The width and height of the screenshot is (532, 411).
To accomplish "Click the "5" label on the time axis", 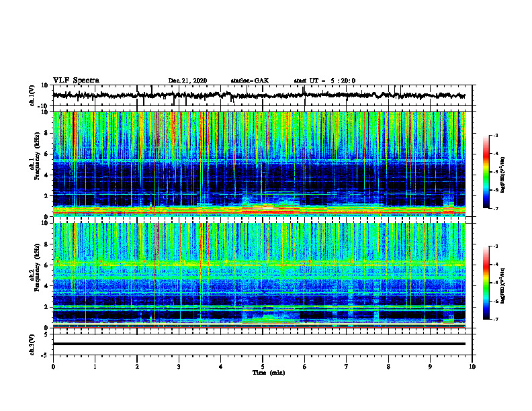I will pos(263,367).
